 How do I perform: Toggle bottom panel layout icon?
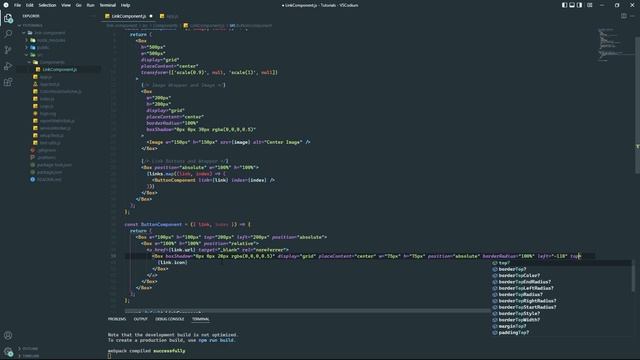[572, 5]
